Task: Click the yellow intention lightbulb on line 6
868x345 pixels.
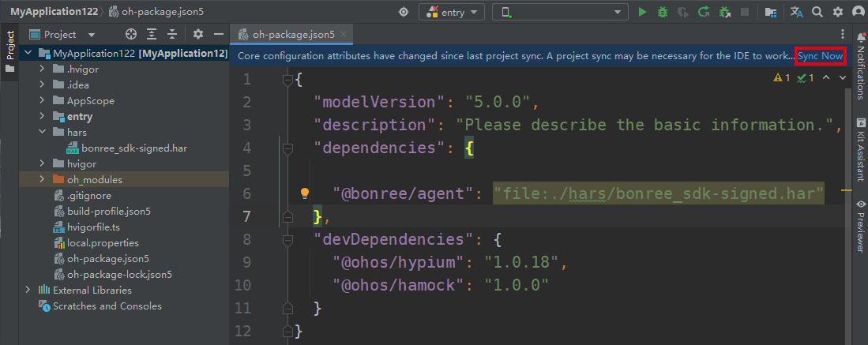Action: point(303,193)
